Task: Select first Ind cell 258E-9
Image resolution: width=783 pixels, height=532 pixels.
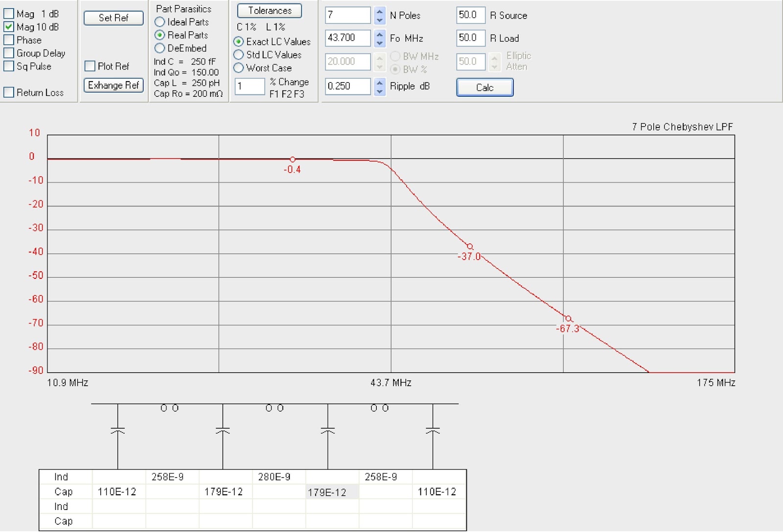Action: point(172,477)
